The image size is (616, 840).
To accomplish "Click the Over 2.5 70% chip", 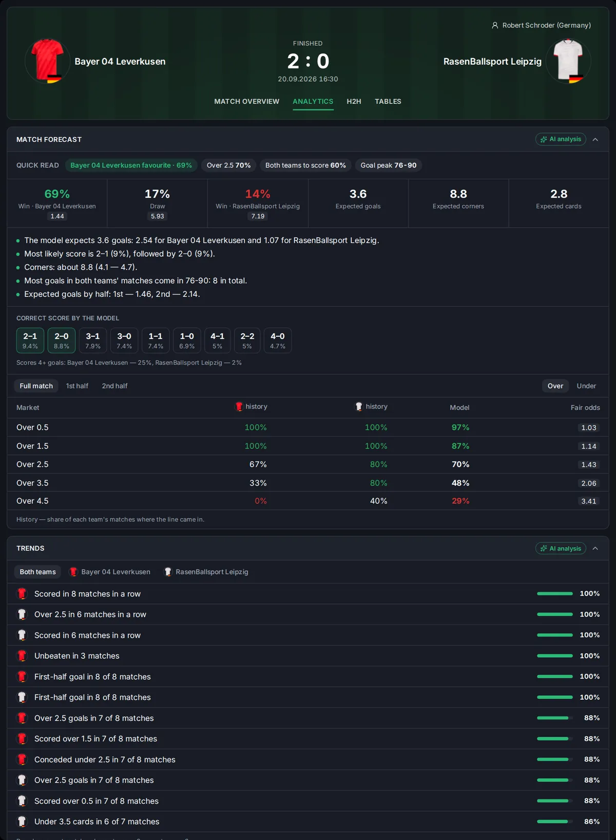I will click(229, 165).
